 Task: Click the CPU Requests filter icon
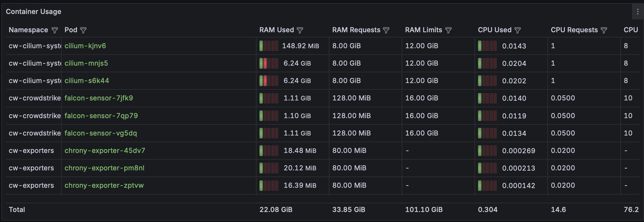pos(604,30)
